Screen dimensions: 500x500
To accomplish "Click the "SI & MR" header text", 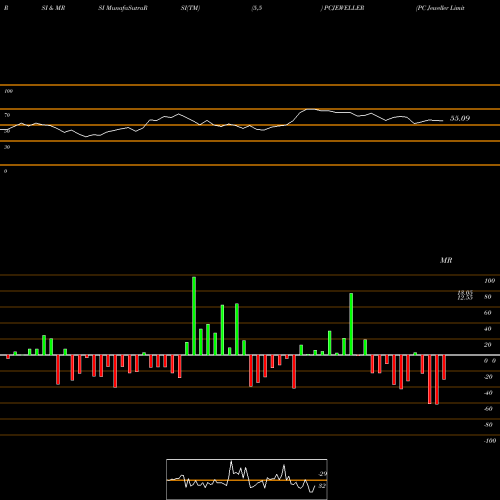I will click(53, 8).
